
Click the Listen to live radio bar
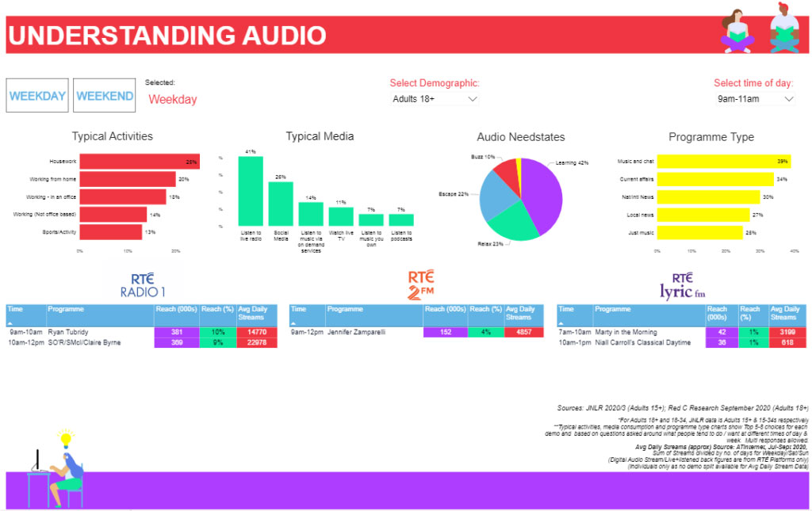[x=251, y=190]
